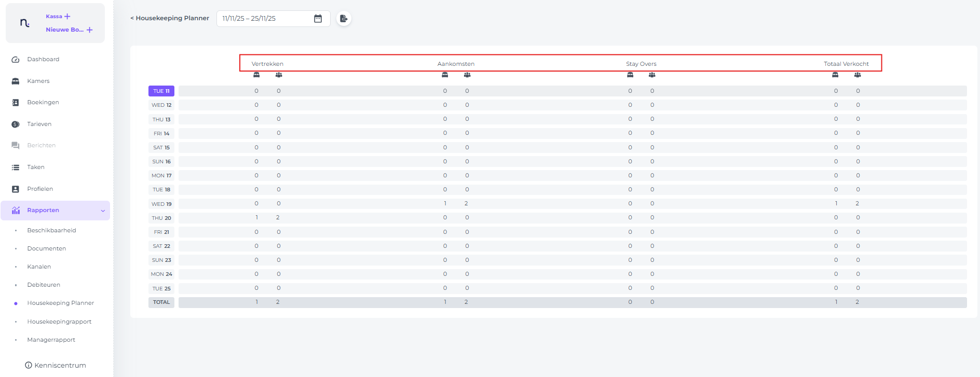Click the Dashboard gauge icon
The width and height of the screenshot is (980, 377).
16,60
